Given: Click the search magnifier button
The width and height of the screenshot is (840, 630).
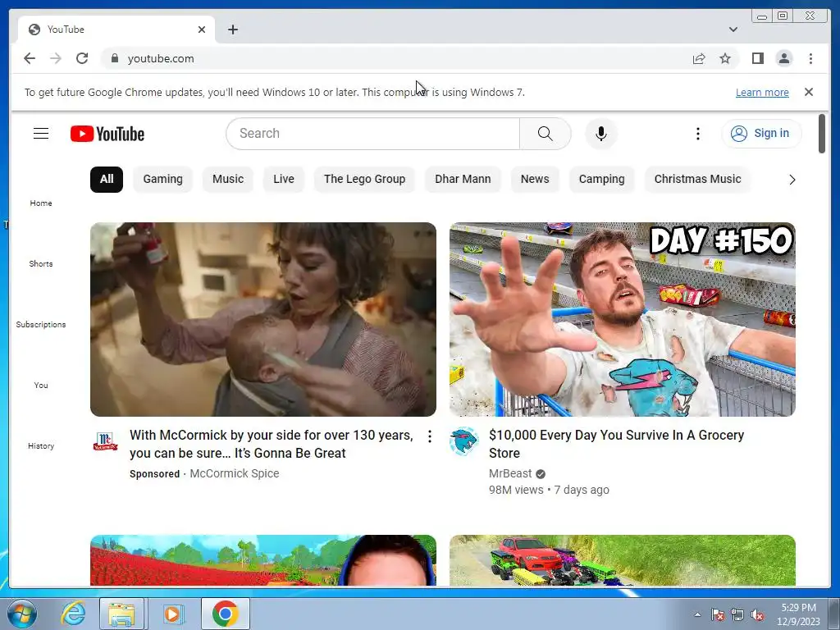Looking at the screenshot, I should [x=545, y=134].
